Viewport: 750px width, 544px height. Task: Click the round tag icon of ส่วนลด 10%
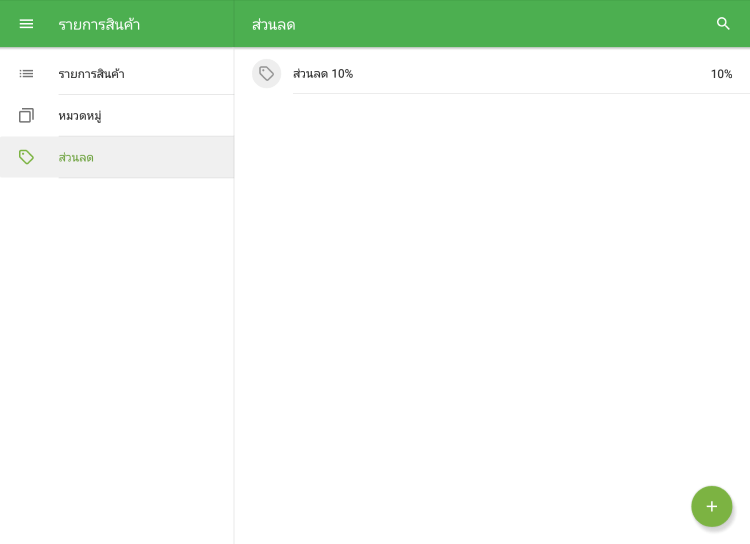[x=266, y=73]
